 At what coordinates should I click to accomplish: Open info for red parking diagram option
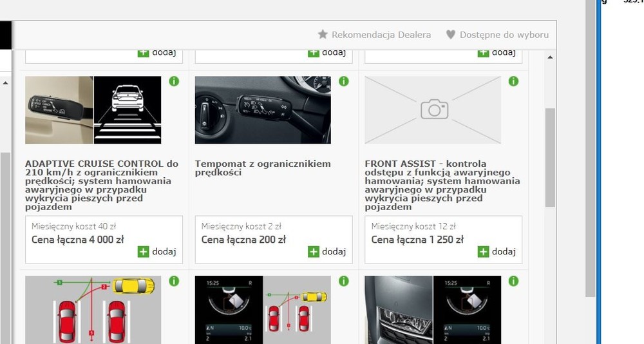(173, 281)
